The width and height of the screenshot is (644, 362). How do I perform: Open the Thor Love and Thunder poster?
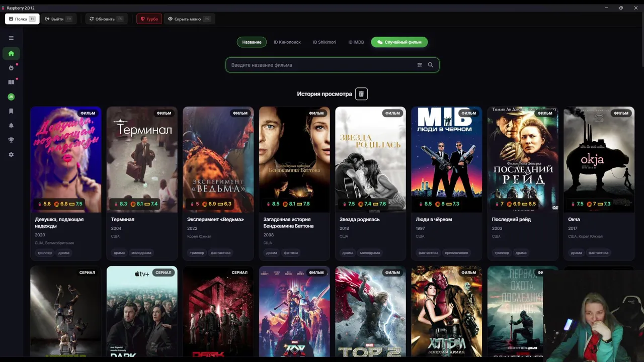[294, 311]
